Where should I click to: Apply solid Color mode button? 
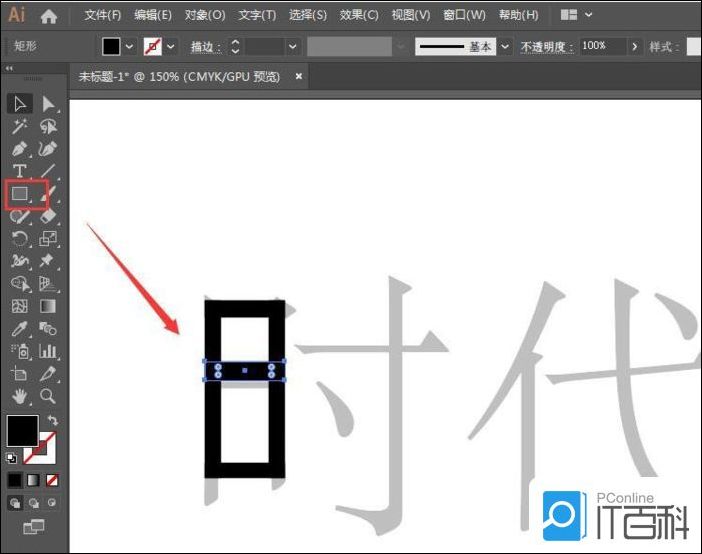coord(15,480)
